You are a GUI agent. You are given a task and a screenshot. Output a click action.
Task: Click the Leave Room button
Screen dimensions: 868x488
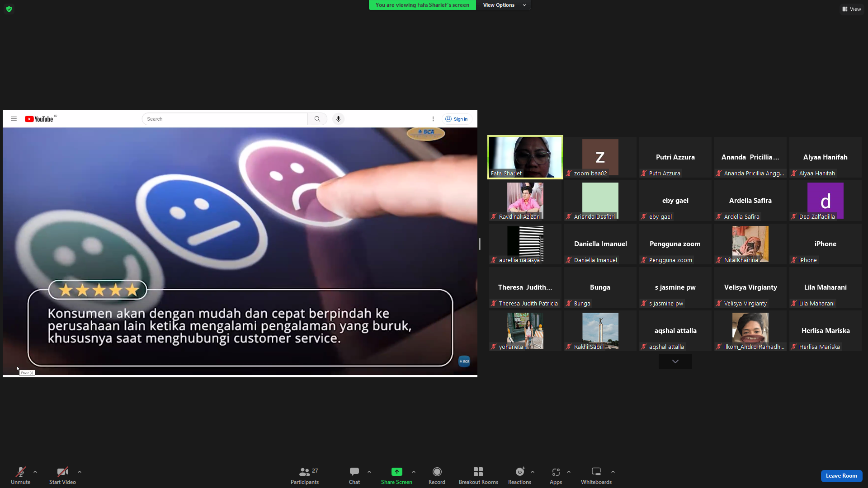coord(841,476)
